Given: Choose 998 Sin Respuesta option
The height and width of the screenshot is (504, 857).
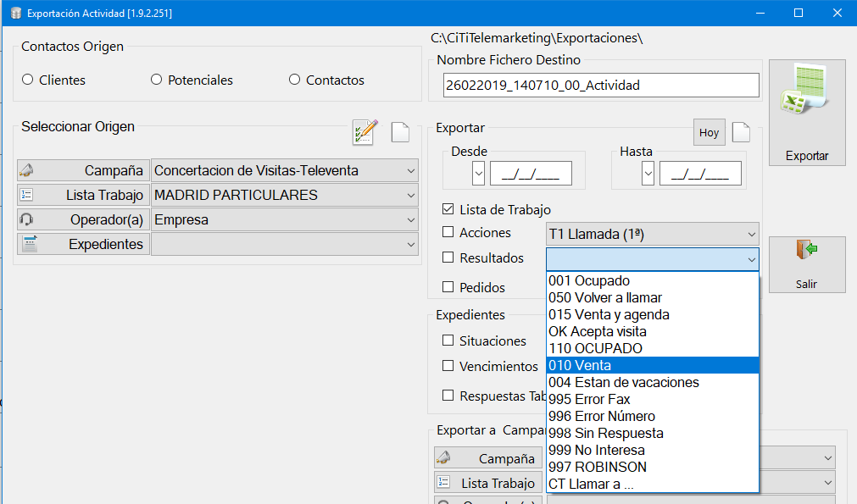Looking at the screenshot, I should 653,433.
